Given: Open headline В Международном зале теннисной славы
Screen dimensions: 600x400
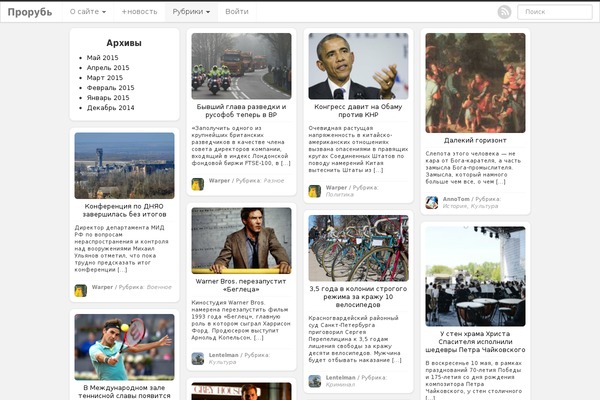Looking at the screenshot, I should point(124,392).
